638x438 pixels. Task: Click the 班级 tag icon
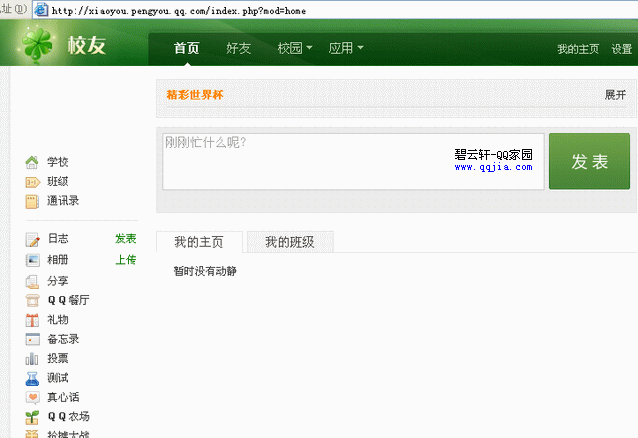coord(33,182)
